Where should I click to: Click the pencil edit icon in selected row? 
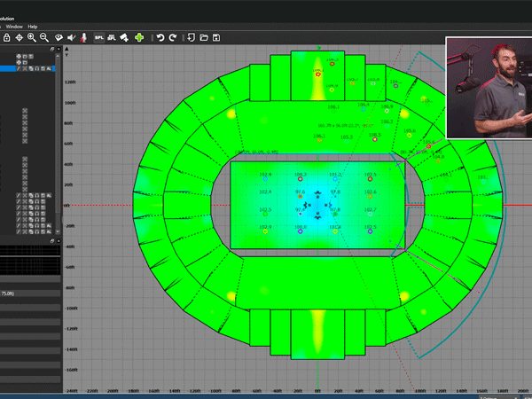click(x=19, y=68)
